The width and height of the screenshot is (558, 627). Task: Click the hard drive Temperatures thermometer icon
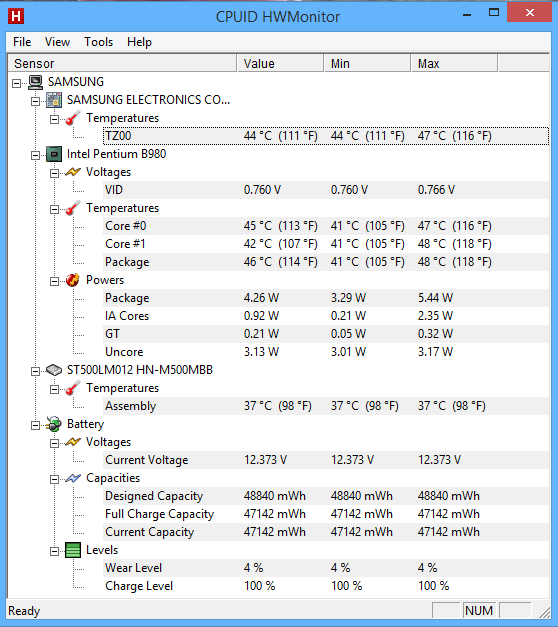point(73,388)
